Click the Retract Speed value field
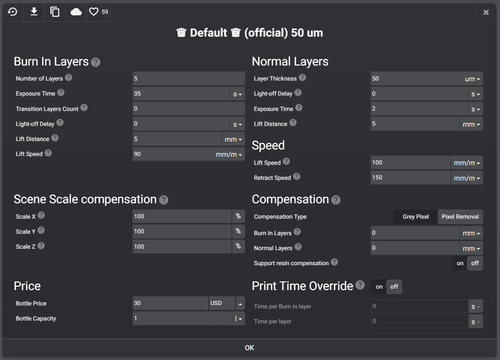 [411, 178]
